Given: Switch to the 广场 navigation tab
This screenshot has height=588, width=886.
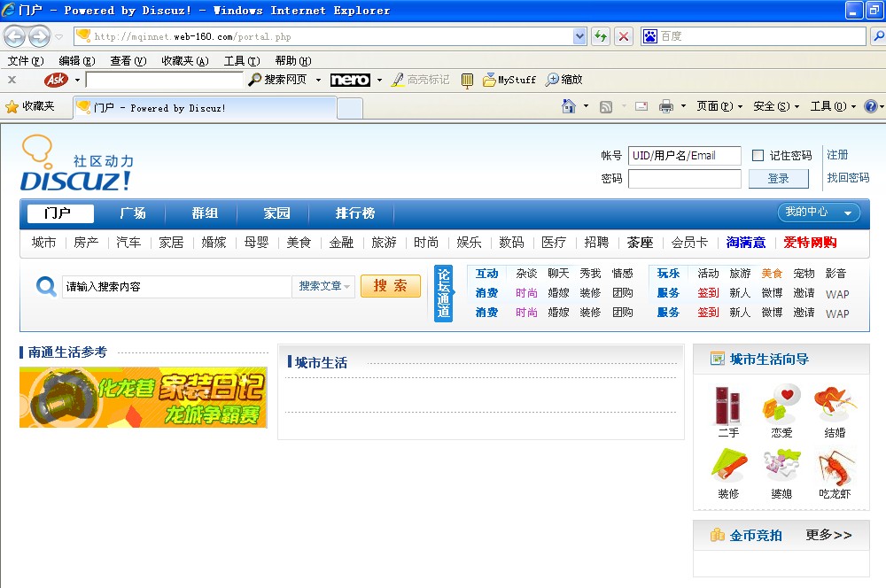Looking at the screenshot, I should (x=133, y=213).
